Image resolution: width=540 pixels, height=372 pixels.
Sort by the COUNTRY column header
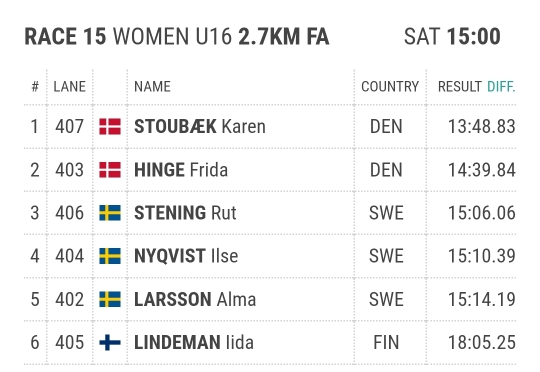(x=390, y=86)
